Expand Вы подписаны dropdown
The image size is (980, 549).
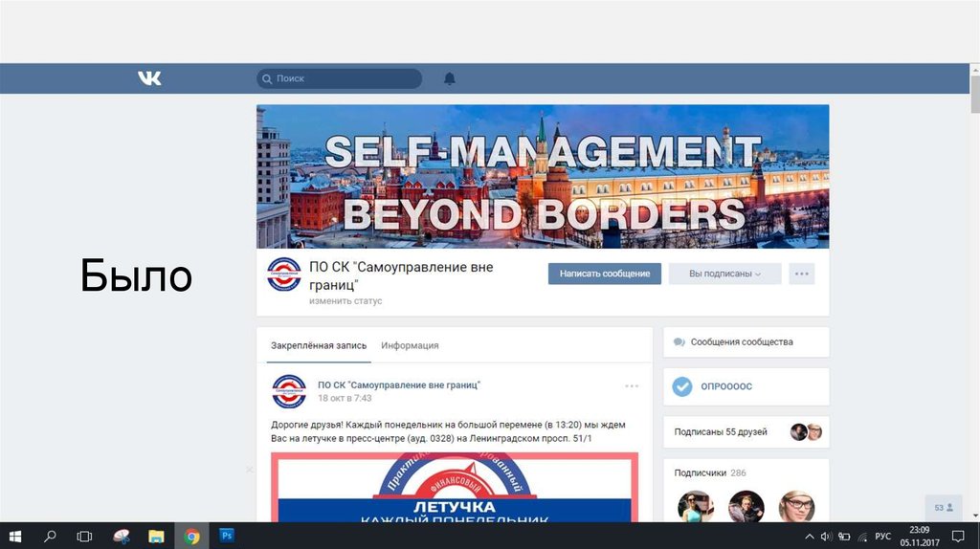725,274
